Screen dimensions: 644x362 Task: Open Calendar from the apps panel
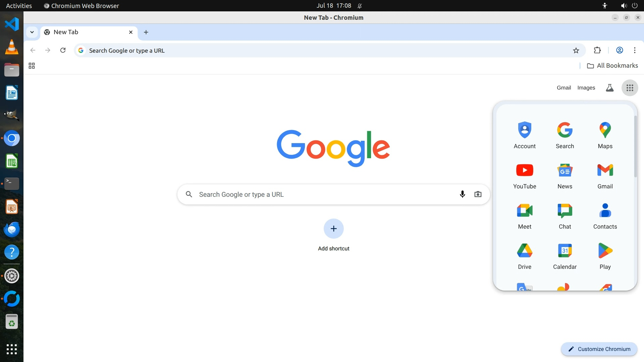pyautogui.click(x=565, y=256)
